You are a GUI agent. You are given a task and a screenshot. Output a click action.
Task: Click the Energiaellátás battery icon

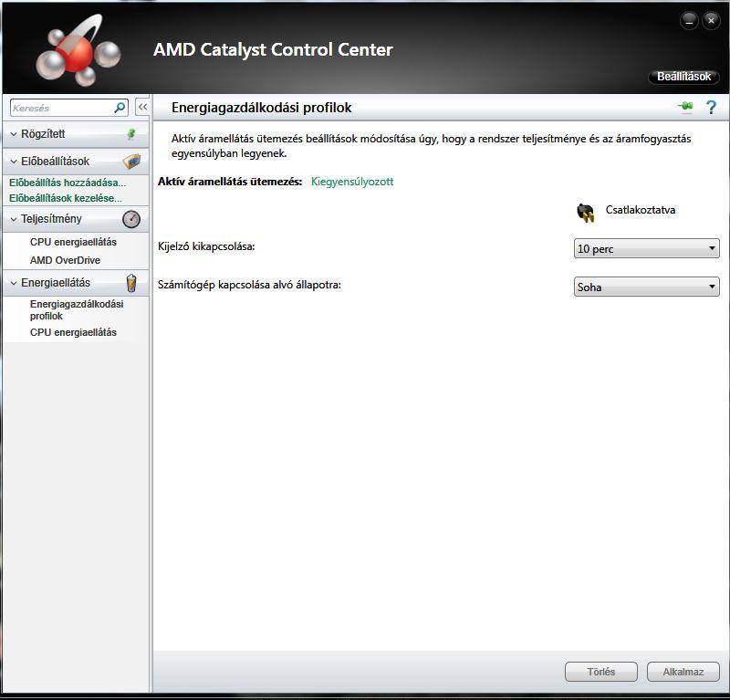tap(131, 282)
